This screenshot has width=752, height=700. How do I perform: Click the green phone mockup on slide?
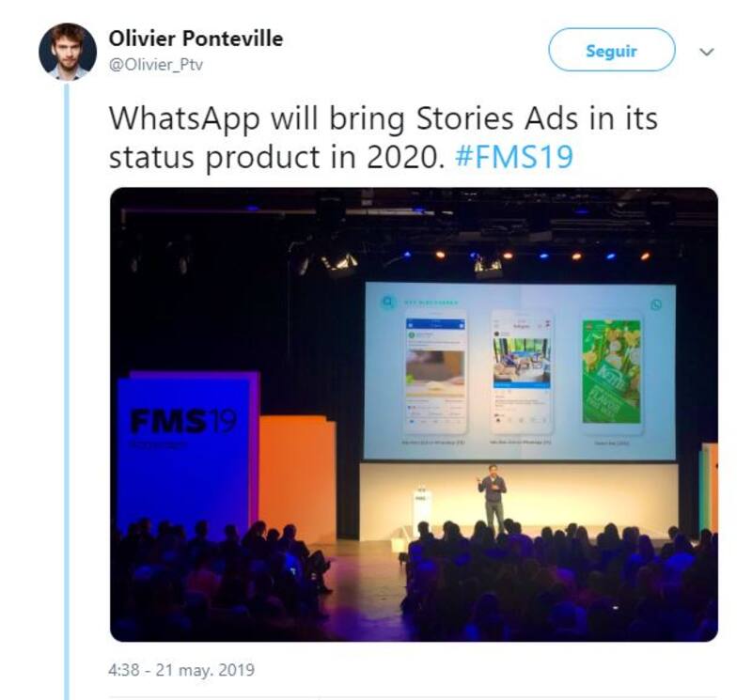(x=611, y=370)
